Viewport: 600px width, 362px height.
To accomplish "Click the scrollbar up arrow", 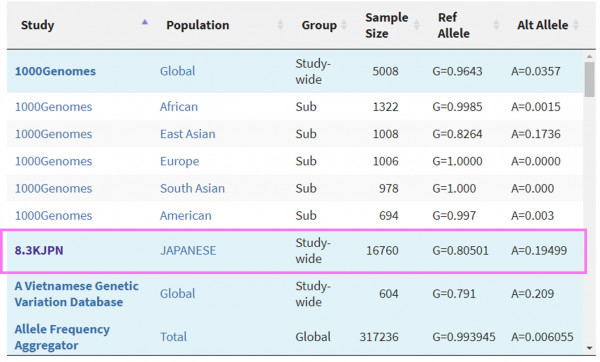I will pyautogui.click(x=589, y=57).
